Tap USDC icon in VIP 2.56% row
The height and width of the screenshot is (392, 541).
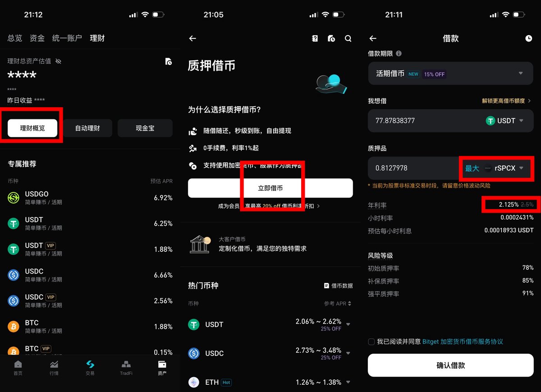coord(14,301)
